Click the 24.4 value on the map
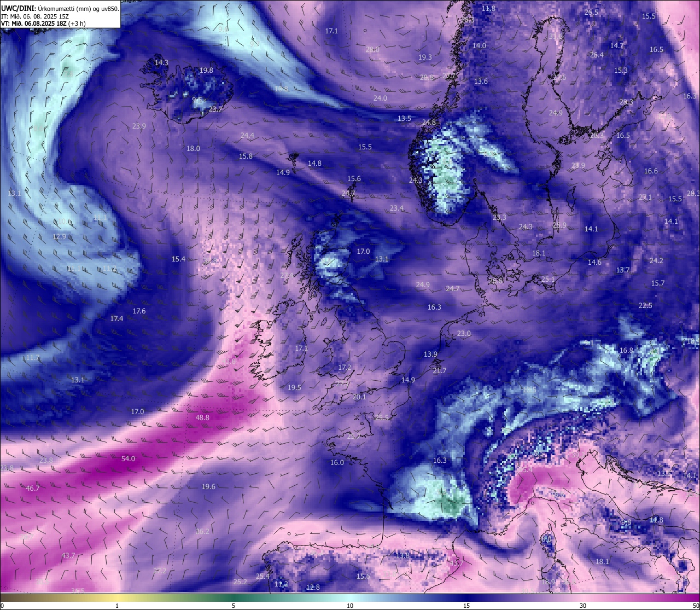The width and height of the screenshot is (700, 610). point(247,136)
